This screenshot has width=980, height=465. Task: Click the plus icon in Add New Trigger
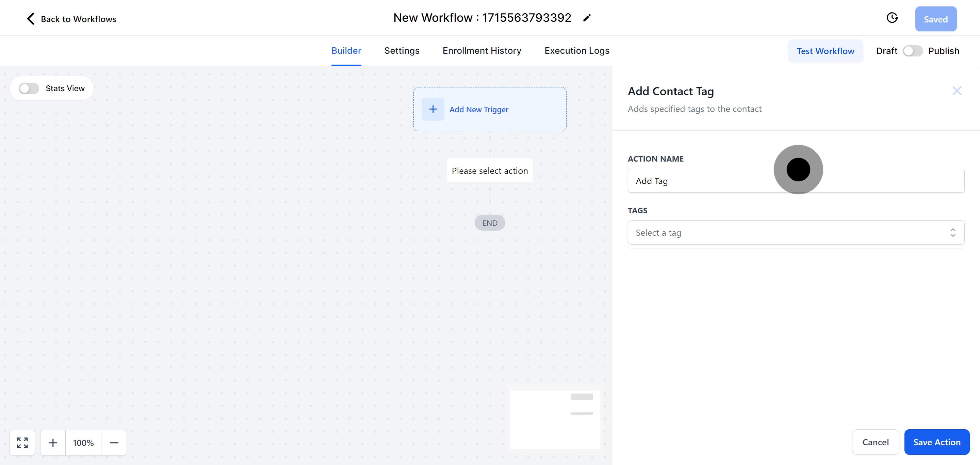tap(432, 110)
